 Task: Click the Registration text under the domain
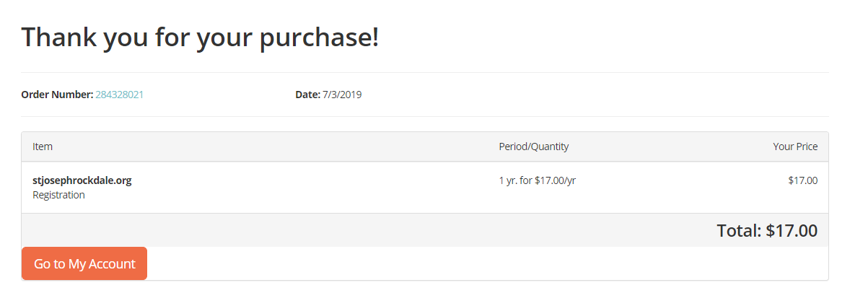coord(58,195)
